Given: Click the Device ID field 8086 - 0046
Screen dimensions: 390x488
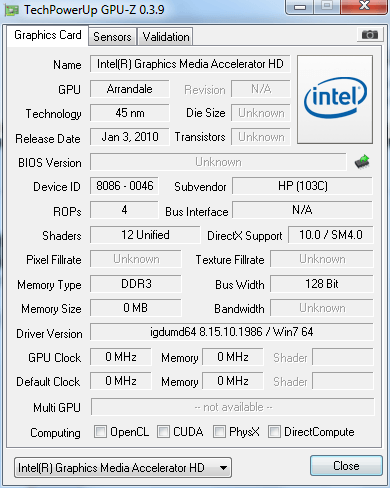Looking at the screenshot, I should pyautogui.click(x=124, y=186).
